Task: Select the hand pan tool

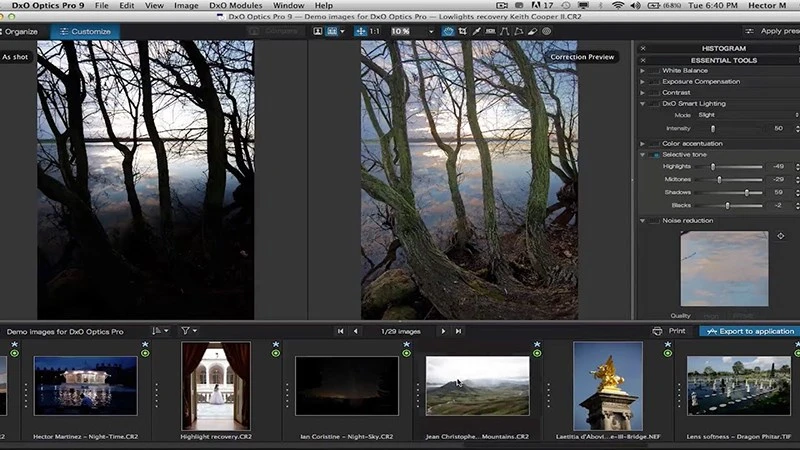Action: (x=448, y=31)
